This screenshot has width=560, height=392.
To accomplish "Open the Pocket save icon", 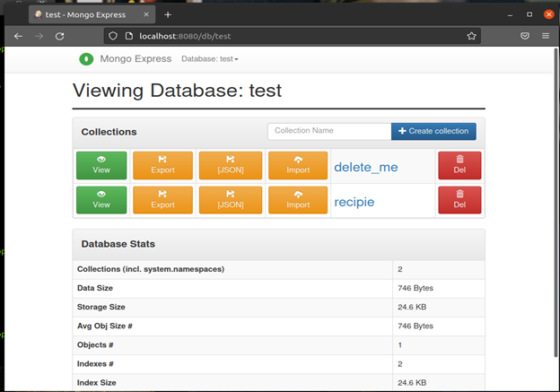I will (x=525, y=36).
